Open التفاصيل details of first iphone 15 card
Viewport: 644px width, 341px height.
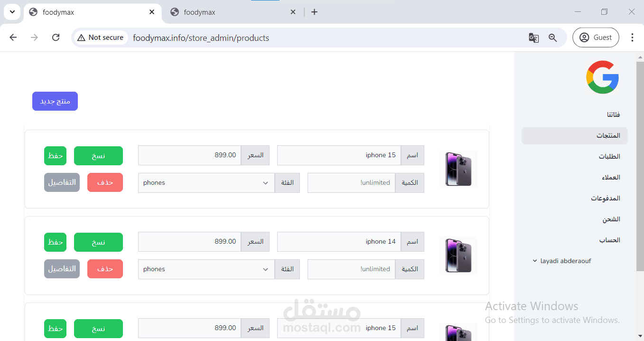(x=62, y=182)
